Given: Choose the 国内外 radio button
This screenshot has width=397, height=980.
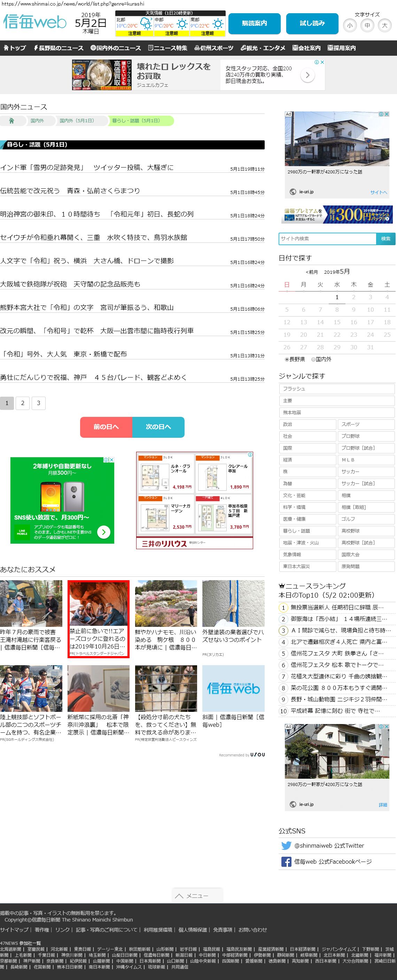Looking at the screenshot, I should click(313, 359).
